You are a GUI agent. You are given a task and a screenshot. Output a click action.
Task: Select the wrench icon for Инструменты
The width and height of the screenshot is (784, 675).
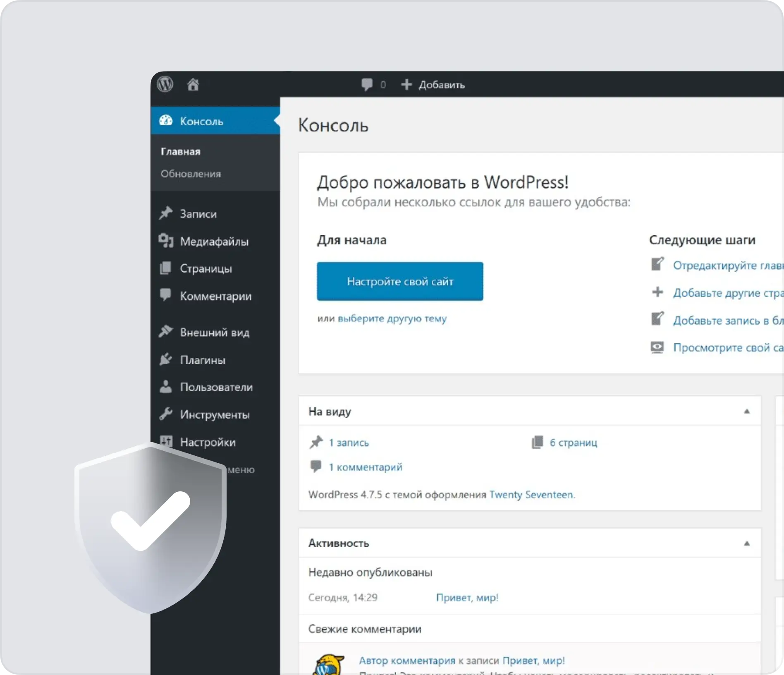click(x=166, y=414)
